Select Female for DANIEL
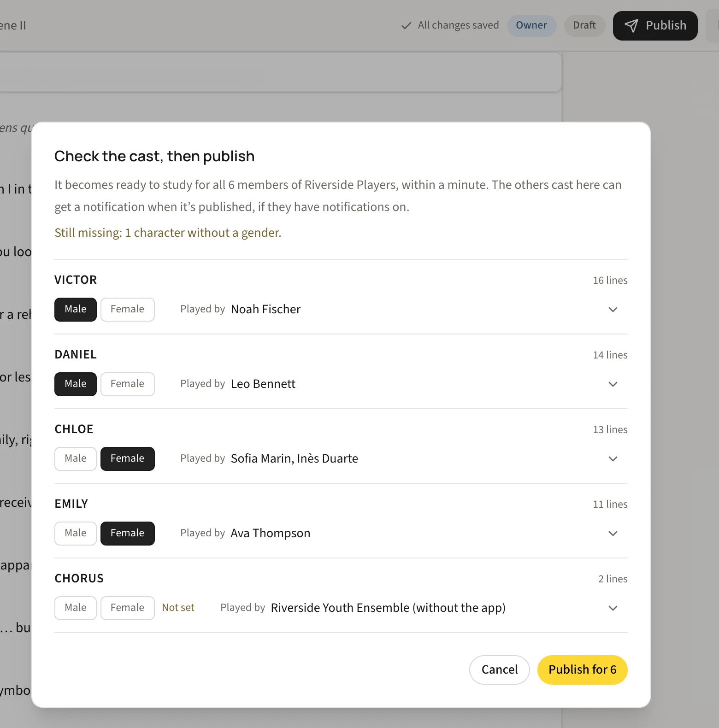The height and width of the screenshot is (728, 719). 127,384
